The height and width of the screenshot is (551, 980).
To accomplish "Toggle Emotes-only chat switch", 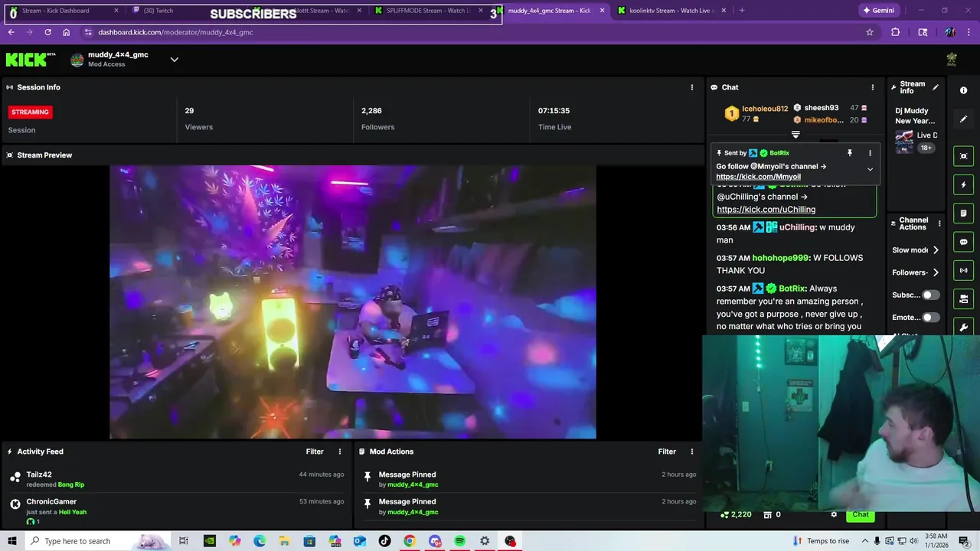I will click(x=930, y=317).
